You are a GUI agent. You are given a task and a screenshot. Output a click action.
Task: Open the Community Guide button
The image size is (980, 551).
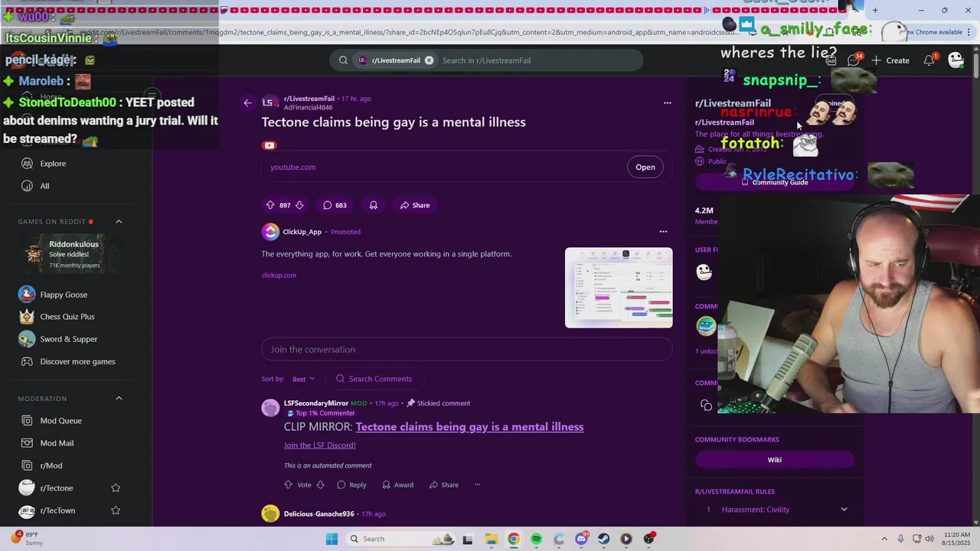click(x=774, y=182)
